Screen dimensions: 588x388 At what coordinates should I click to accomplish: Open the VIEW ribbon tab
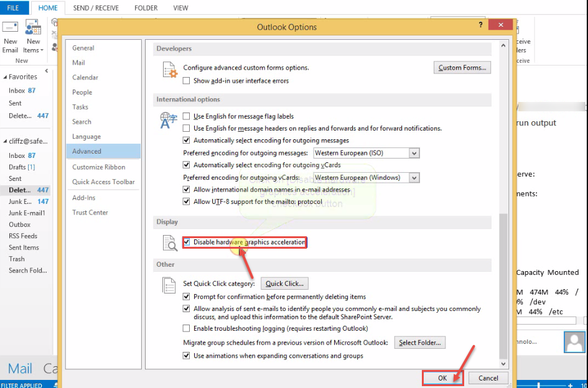point(180,8)
